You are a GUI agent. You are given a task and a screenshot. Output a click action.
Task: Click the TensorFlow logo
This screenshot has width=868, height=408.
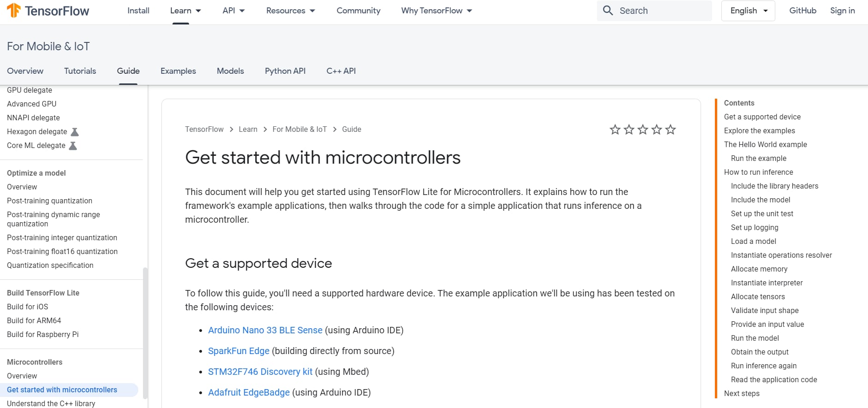click(48, 11)
